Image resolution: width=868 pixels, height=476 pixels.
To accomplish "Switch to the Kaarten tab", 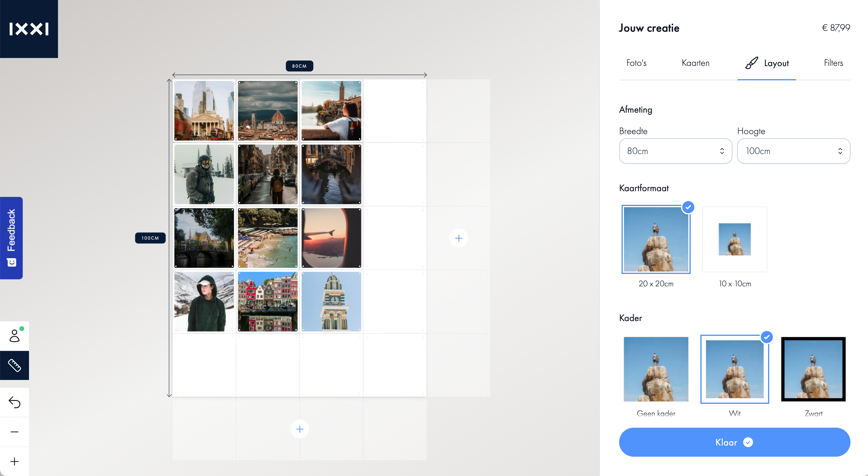I will pyautogui.click(x=696, y=63).
